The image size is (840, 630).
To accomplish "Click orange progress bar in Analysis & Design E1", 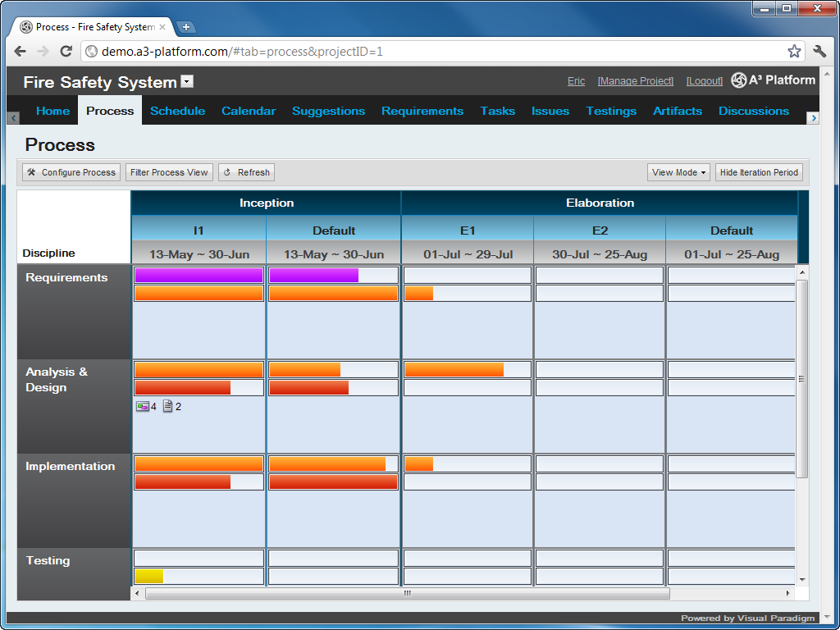I will click(x=454, y=370).
